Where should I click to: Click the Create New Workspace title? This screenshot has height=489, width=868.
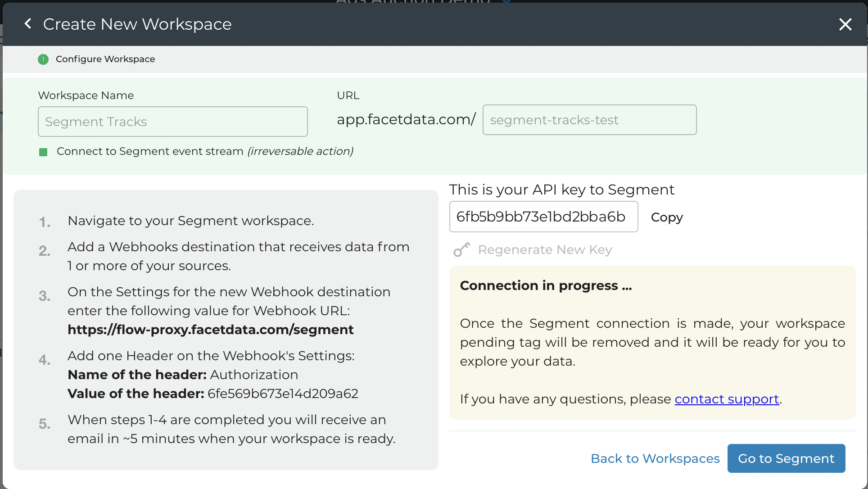pyautogui.click(x=137, y=24)
